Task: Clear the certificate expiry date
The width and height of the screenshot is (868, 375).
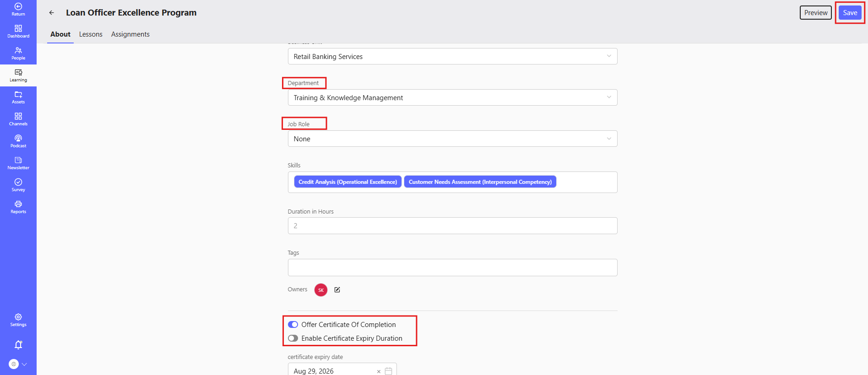Action: (379, 371)
